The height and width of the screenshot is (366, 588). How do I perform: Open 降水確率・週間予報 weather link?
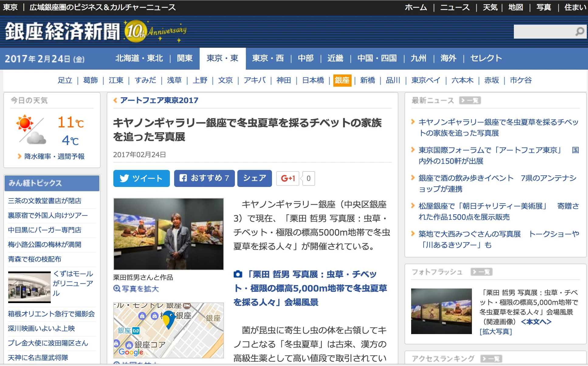tap(54, 156)
